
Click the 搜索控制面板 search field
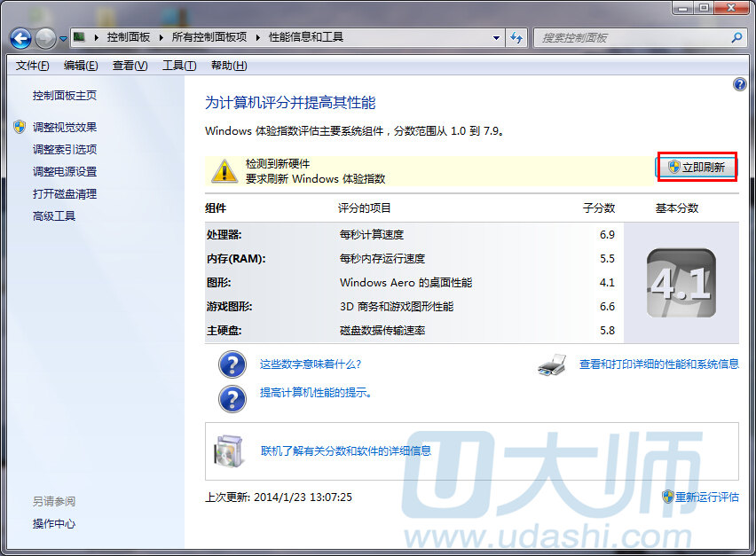632,38
